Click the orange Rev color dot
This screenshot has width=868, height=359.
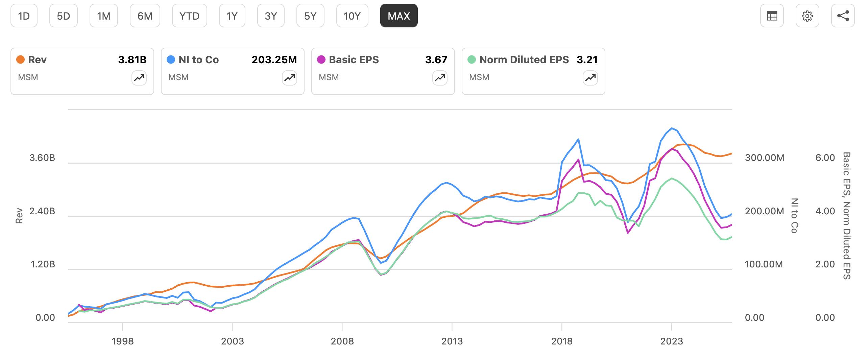pos(21,60)
